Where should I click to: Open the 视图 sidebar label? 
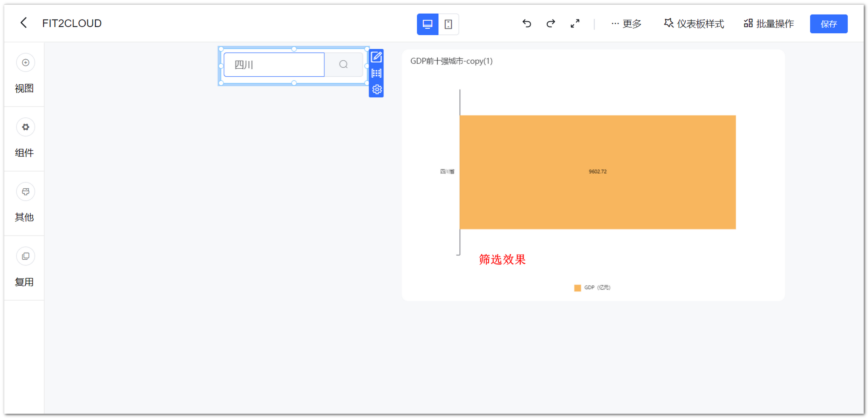point(24,88)
